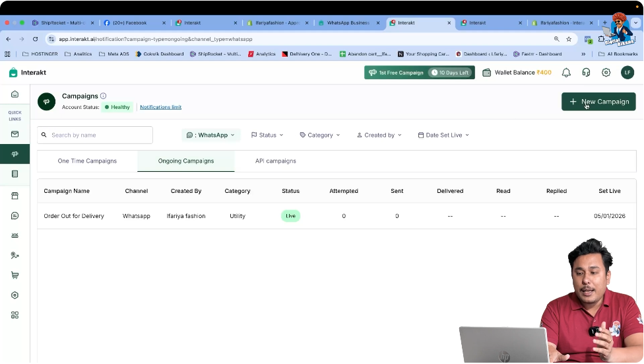Click the 10 Days Left badge
This screenshot has height=364, width=644.
pyautogui.click(x=450, y=73)
